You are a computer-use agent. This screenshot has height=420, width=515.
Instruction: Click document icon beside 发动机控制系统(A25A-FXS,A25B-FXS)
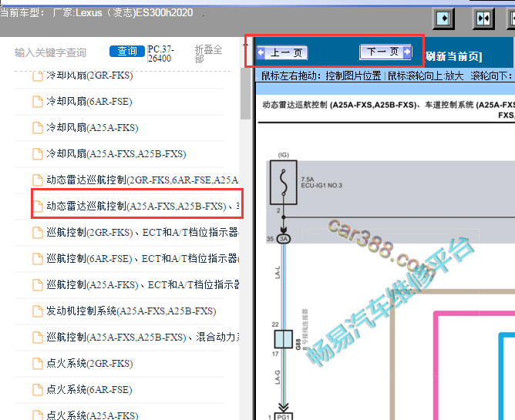38,311
